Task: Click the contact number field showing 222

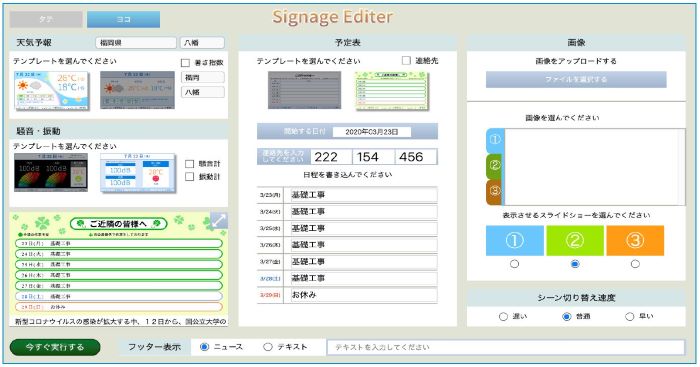Action: 331,157
